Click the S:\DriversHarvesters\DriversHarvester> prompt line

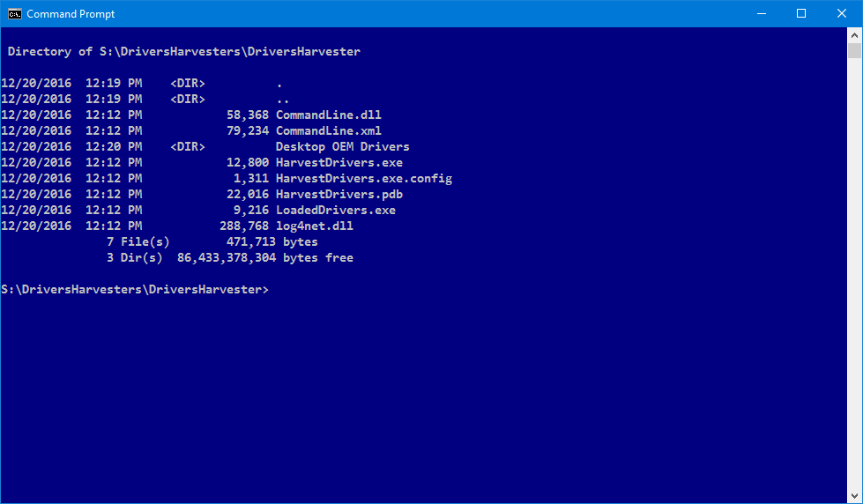tap(134, 290)
